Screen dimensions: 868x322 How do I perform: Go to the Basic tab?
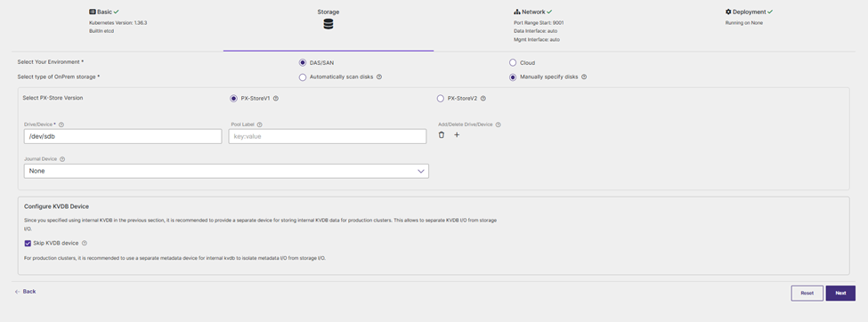104,12
